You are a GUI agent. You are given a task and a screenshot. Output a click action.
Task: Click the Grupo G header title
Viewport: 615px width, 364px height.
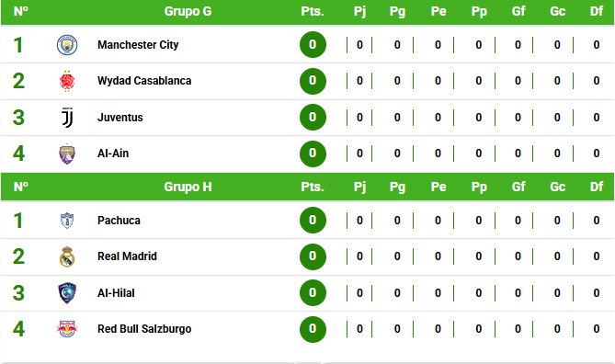tap(188, 11)
